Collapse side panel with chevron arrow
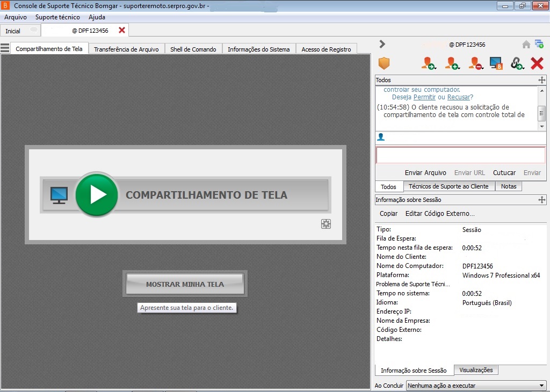 382,45
